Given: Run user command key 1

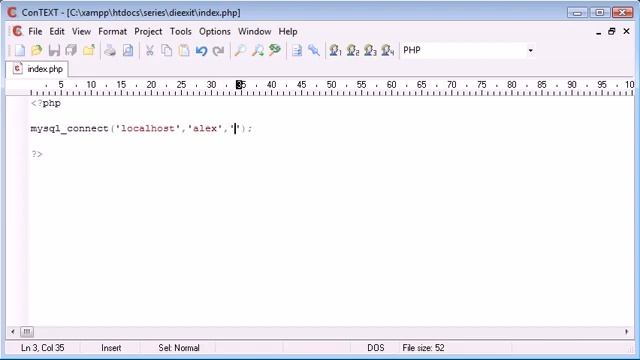Looking at the screenshot, I should 335,51.
